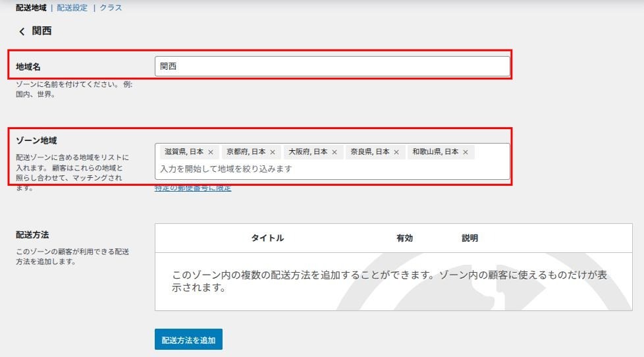Click the 説明 column header

coord(470,238)
